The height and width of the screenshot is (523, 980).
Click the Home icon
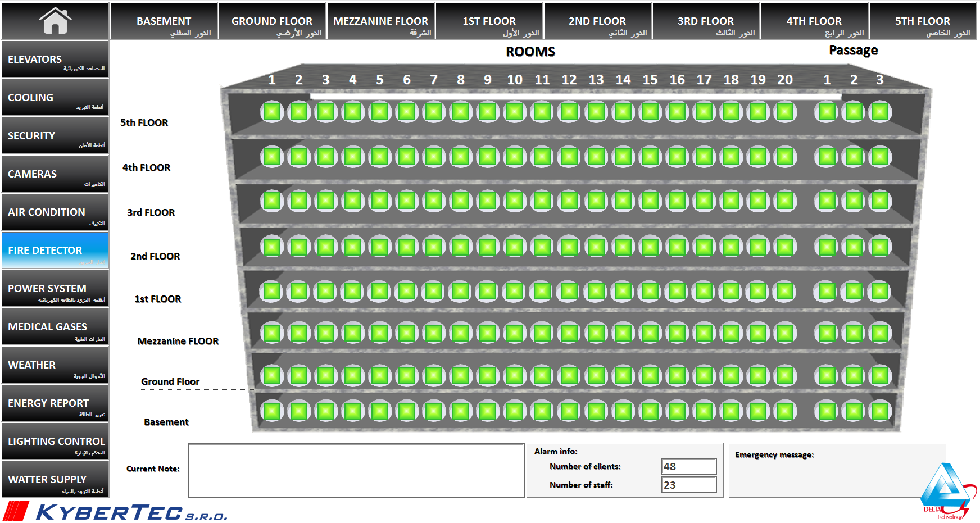tap(55, 21)
